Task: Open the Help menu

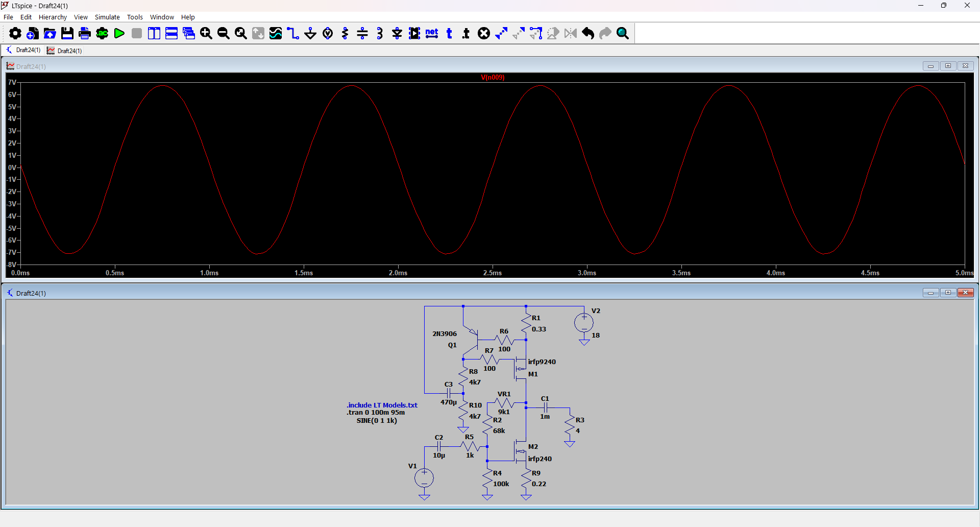Action: pyautogui.click(x=188, y=17)
